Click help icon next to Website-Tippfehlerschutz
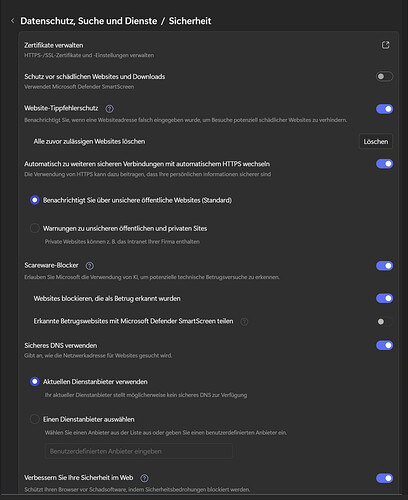Screen dimensions: 408x500 (x=109, y=109)
